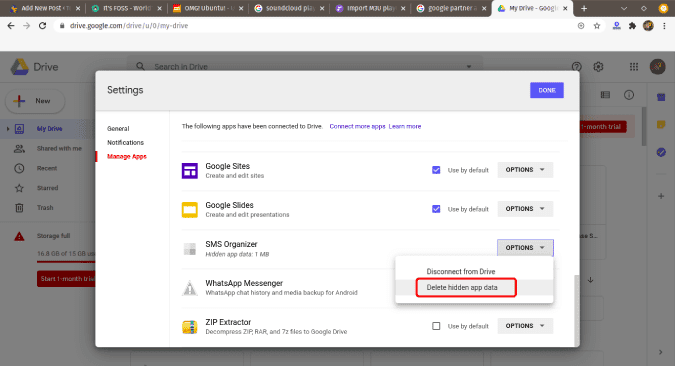
Task: Click the Google Drive logo
Action: pyautogui.click(x=19, y=67)
